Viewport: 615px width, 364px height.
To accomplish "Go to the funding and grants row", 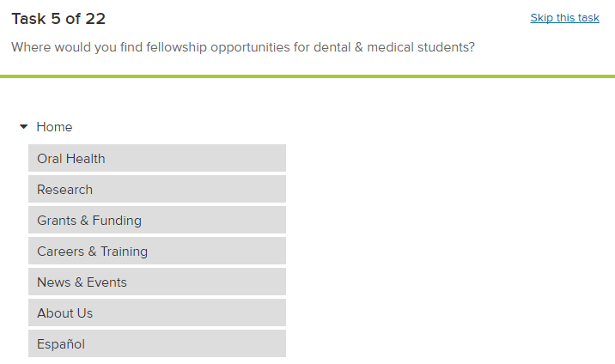I will click(x=156, y=221).
